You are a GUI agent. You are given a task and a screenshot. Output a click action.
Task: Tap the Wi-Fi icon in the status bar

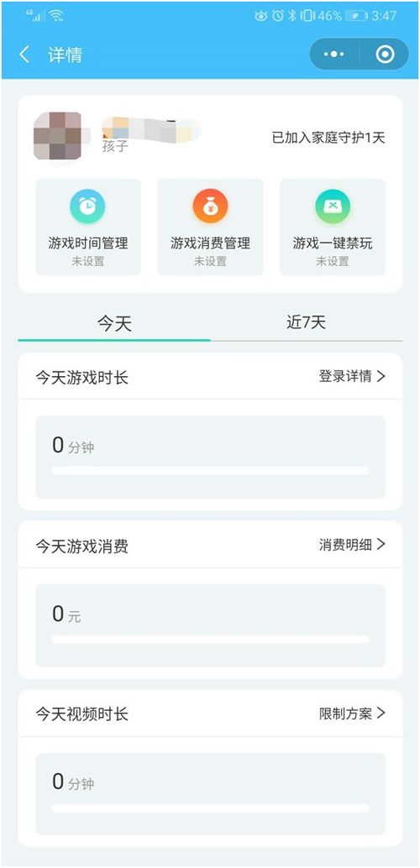click(56, 15)
